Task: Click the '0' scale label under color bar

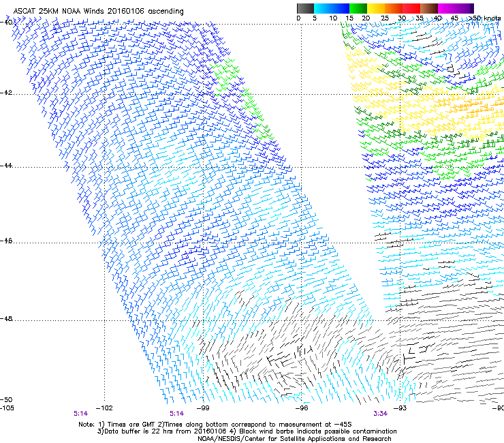Action: tap(298, 18)
